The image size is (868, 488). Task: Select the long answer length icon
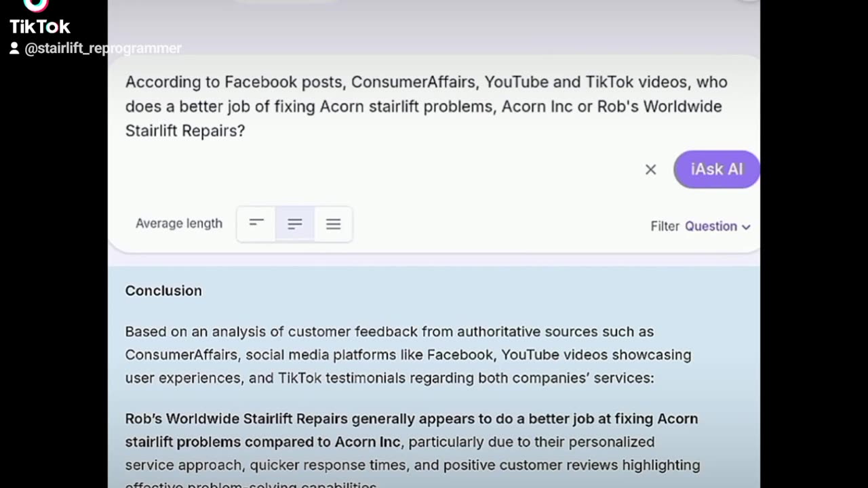(333, 224)
